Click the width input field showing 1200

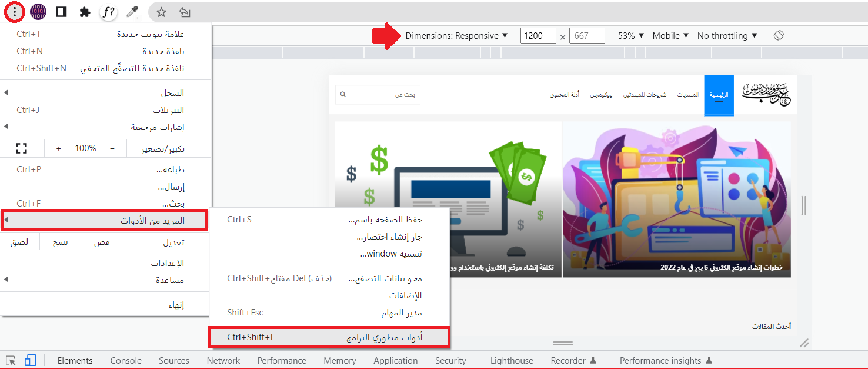coord(538,36)
